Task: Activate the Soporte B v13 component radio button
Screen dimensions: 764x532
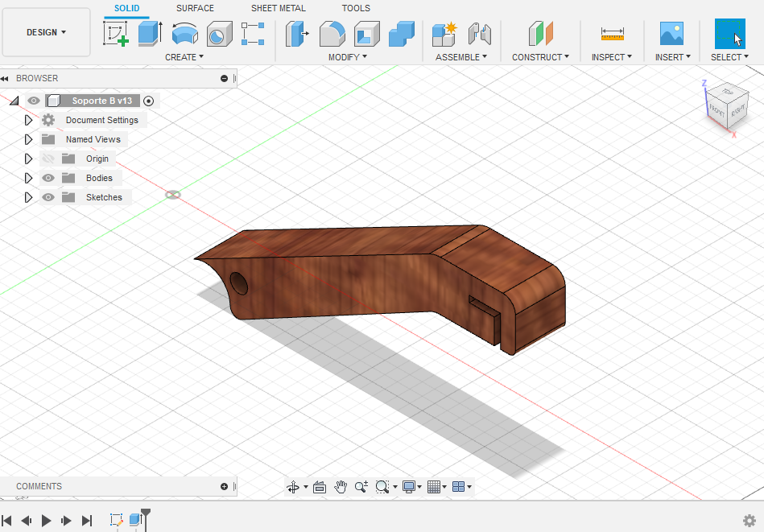Action: point(149,101)
